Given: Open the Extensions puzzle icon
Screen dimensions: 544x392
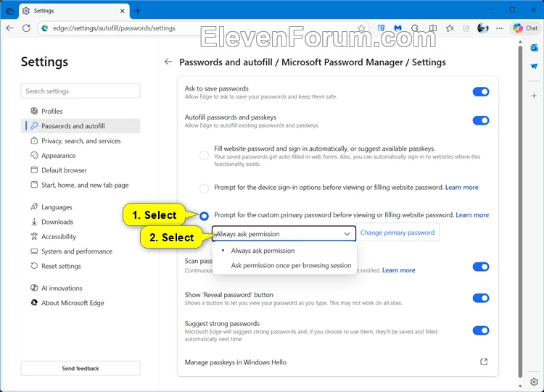Looking at the screenshot, I should 415,28.
